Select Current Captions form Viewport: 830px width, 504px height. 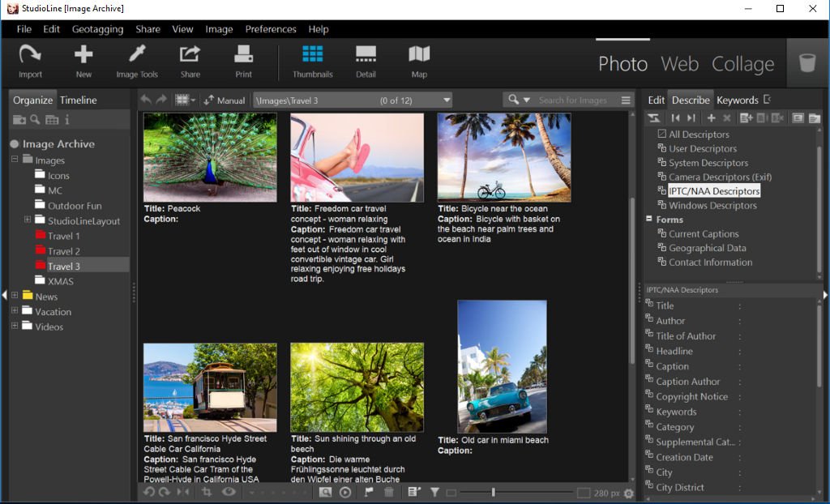(x=704, y=233)
